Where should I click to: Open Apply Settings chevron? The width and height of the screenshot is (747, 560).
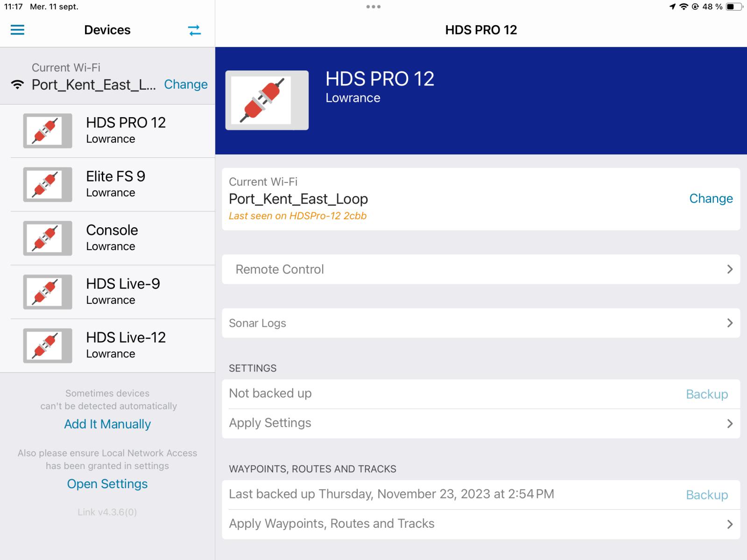pos(730,424)
